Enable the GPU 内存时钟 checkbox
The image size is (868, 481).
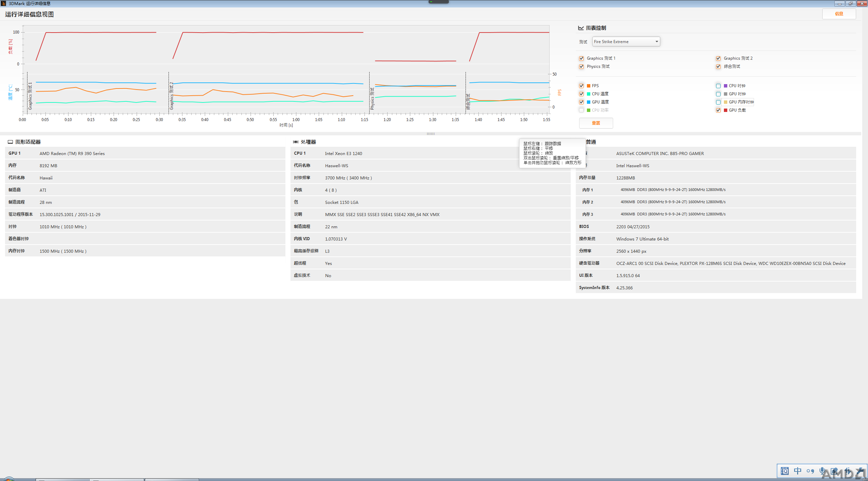pyautogui.click(x=718, y=102)
